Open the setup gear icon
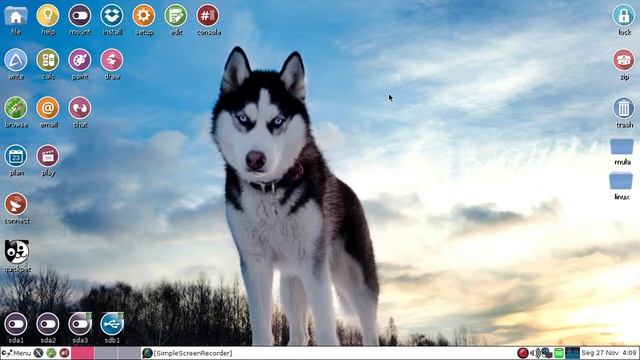This screenshot has width=640, height=360. (x=144, y=16)
